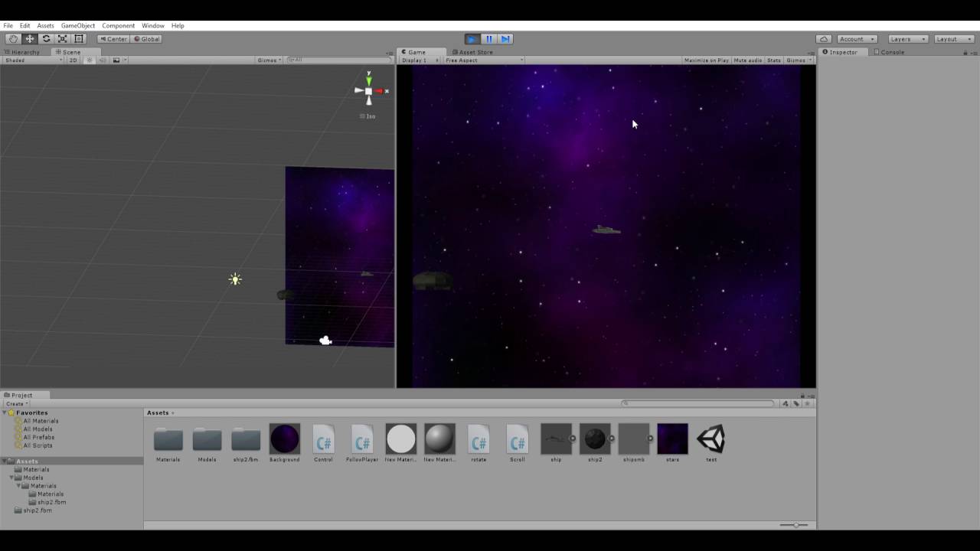
Task: Select the Rotate tool
Action: click(x=46, y=39)
